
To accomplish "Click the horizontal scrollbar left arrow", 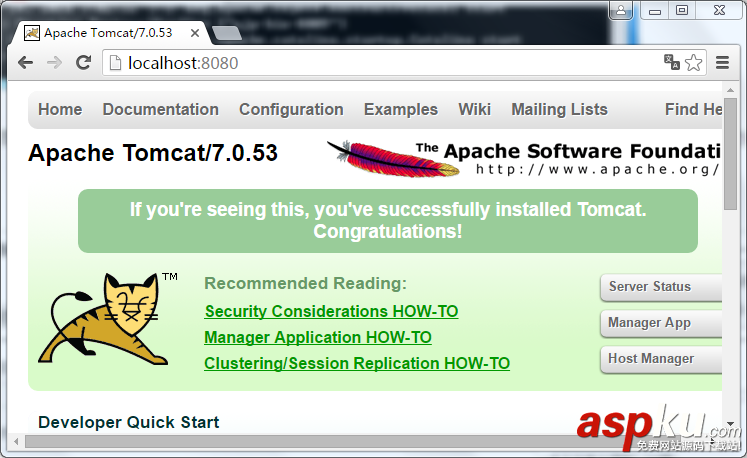I will click(16, 441).
